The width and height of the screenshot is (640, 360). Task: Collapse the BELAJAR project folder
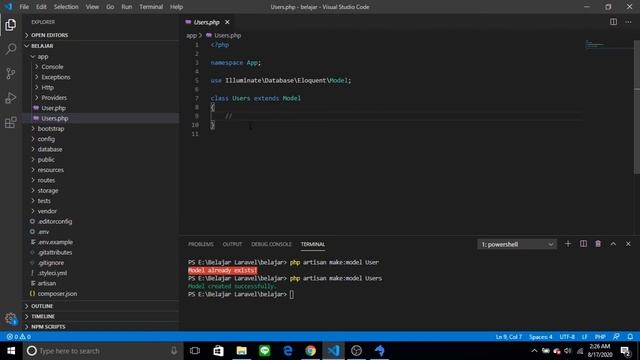(101, 46)
